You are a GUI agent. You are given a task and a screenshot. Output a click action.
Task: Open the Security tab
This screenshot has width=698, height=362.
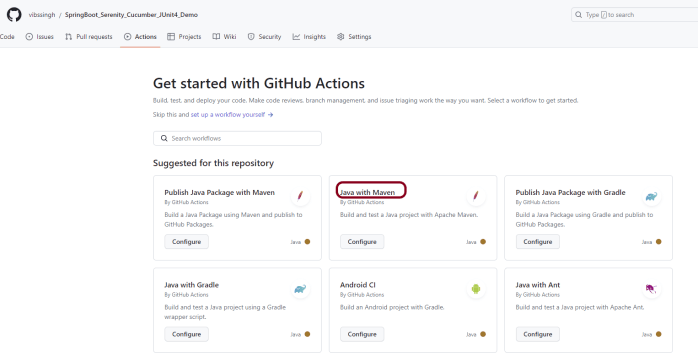264,37
